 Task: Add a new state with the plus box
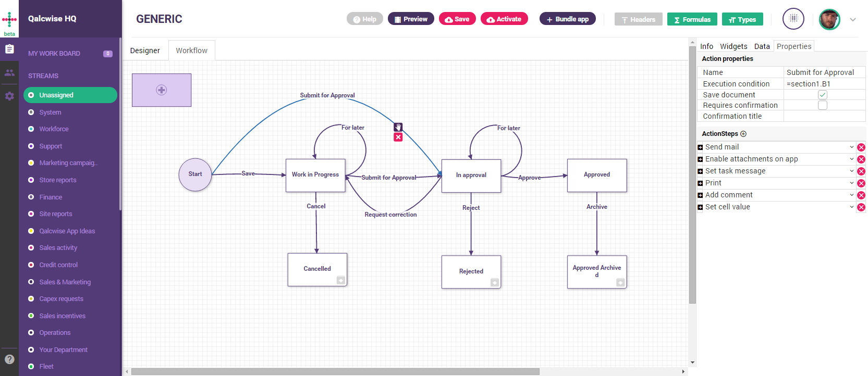(162, 90)
